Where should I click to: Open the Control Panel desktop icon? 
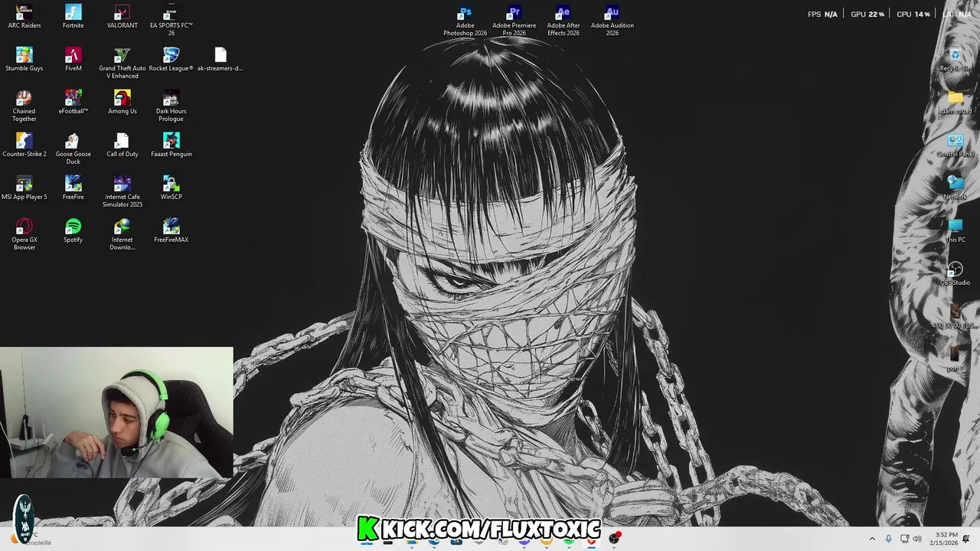tap(955, 145)
